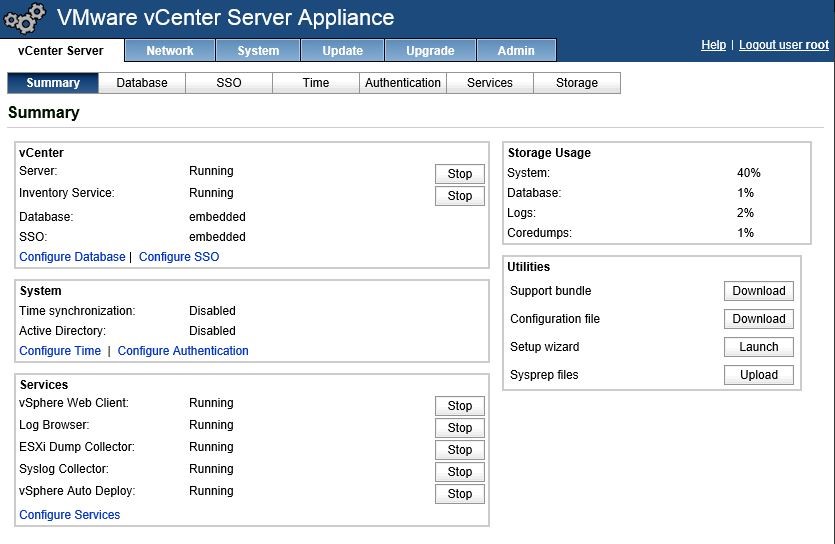Download the Configuration file
The height and width of the screenshot is (544, 835).
coord(759,319)
